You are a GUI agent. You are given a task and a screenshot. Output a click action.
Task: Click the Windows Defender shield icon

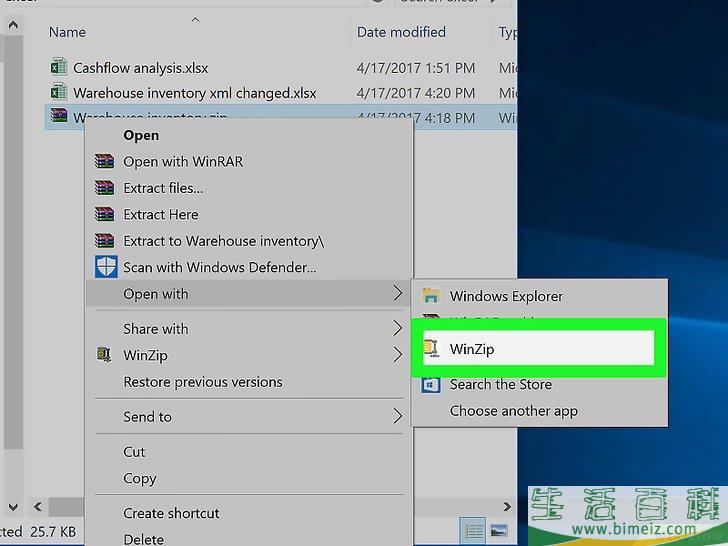(x=105, y=267)
